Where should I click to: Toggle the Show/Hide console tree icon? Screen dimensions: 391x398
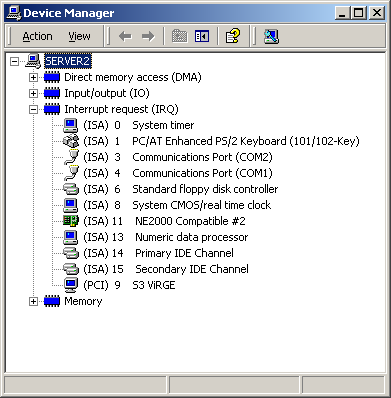202,36
